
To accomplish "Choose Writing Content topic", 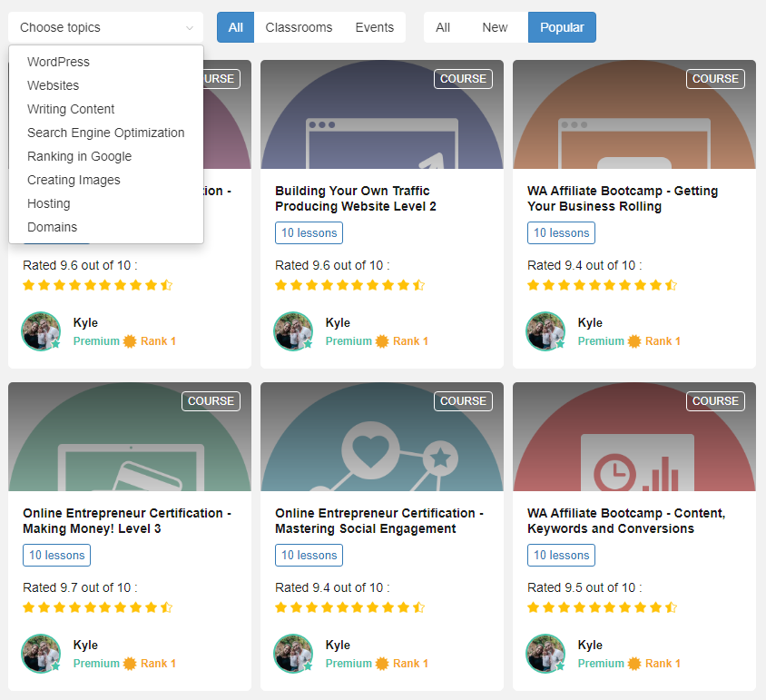I will [x=71, y=109].
